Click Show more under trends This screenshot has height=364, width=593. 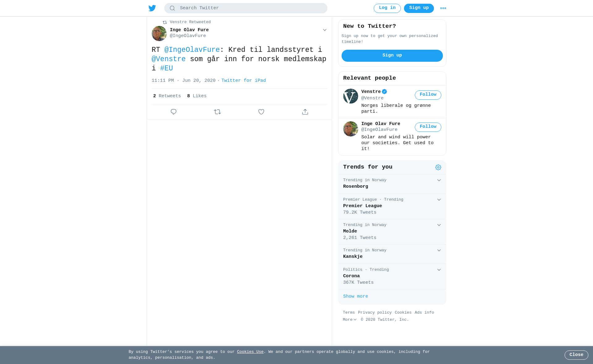tap(355, 296)
